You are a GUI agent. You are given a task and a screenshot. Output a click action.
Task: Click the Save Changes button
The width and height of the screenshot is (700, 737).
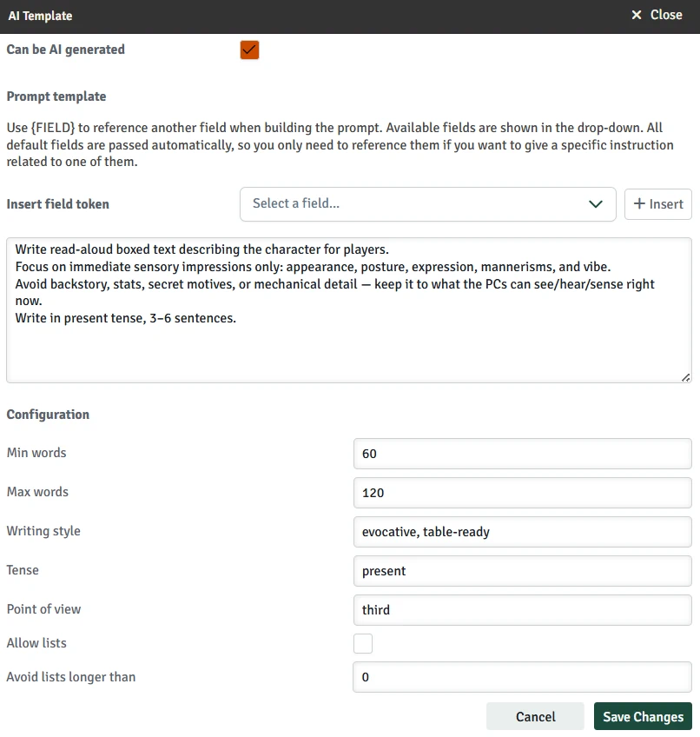pos(643,716)
